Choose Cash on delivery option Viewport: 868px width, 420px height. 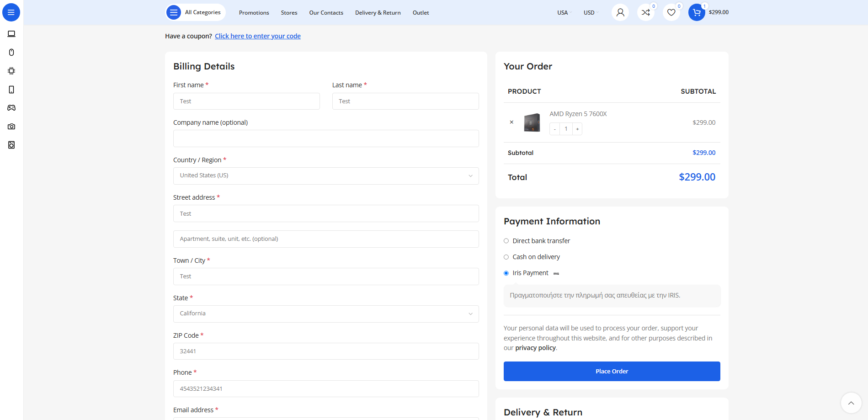tap(506, 257)
